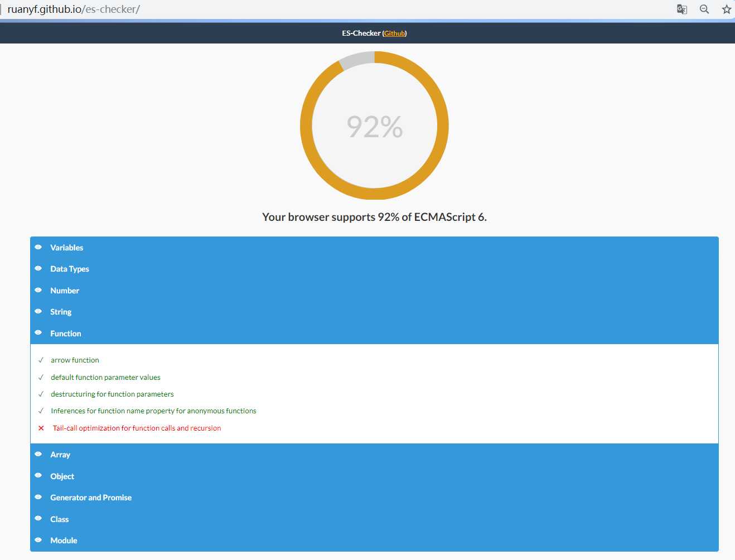Click the eye icon beside Data Types
The image size is (735, 560).
click(38, 268)
